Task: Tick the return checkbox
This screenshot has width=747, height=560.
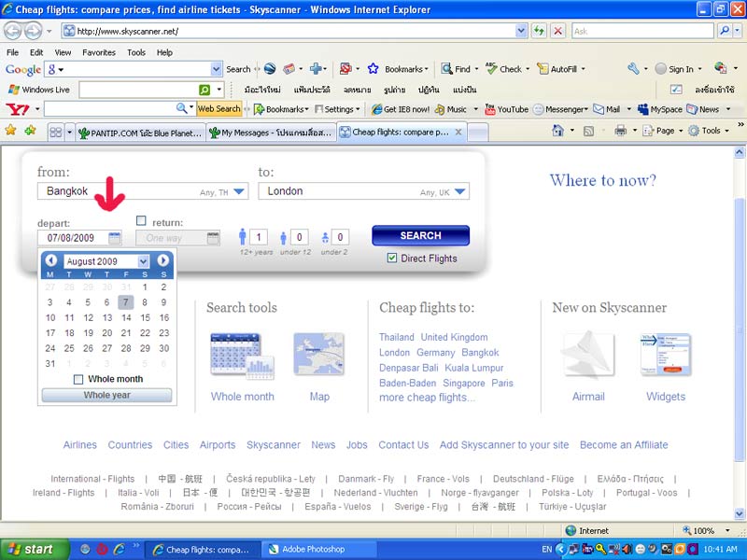Action: (141, 220)
